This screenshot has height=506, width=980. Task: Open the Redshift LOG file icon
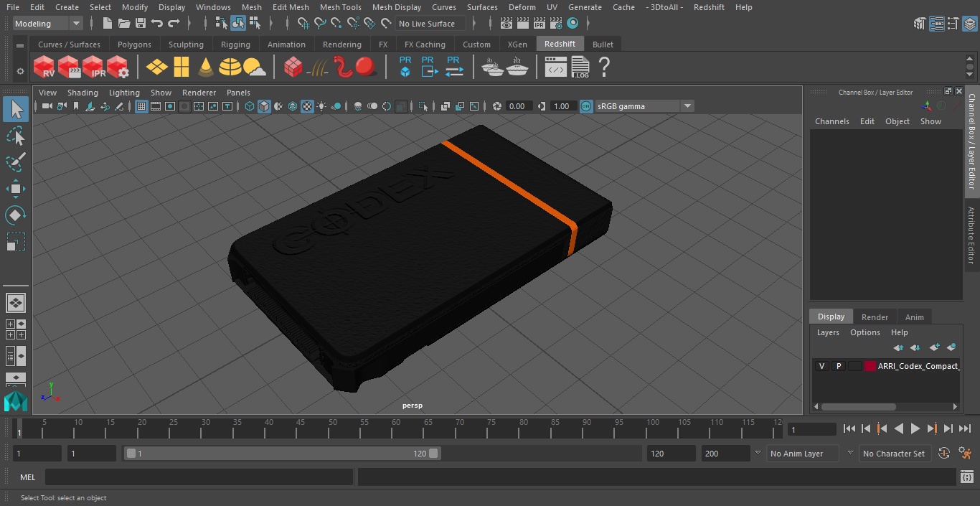coord(580,67)
